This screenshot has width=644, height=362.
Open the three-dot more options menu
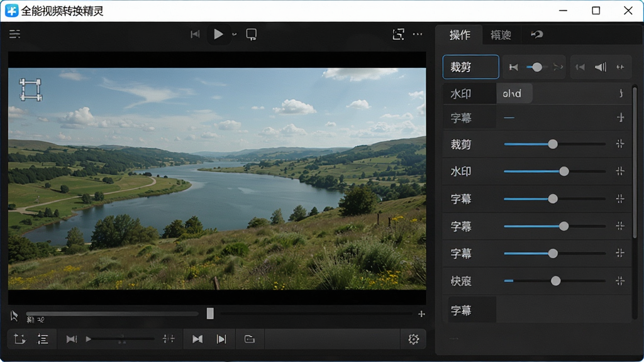418,34
